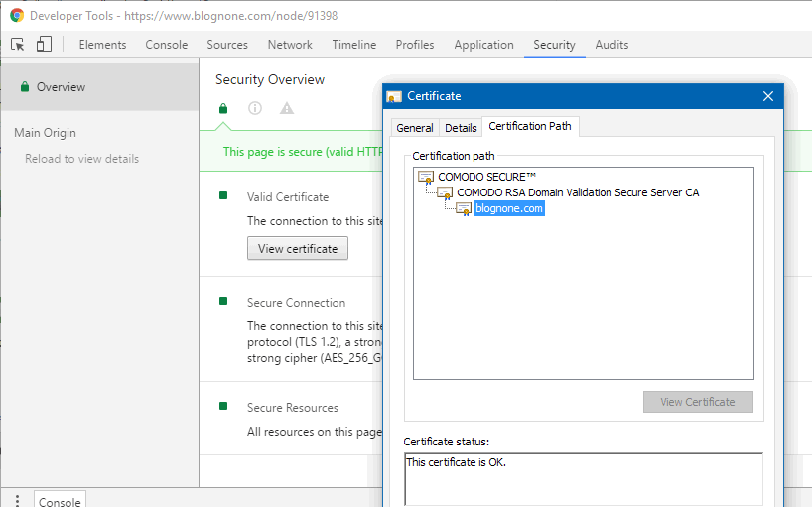Click the COMODO SECURE root certificate icon
812x507 pixels.
pos(426,178)
